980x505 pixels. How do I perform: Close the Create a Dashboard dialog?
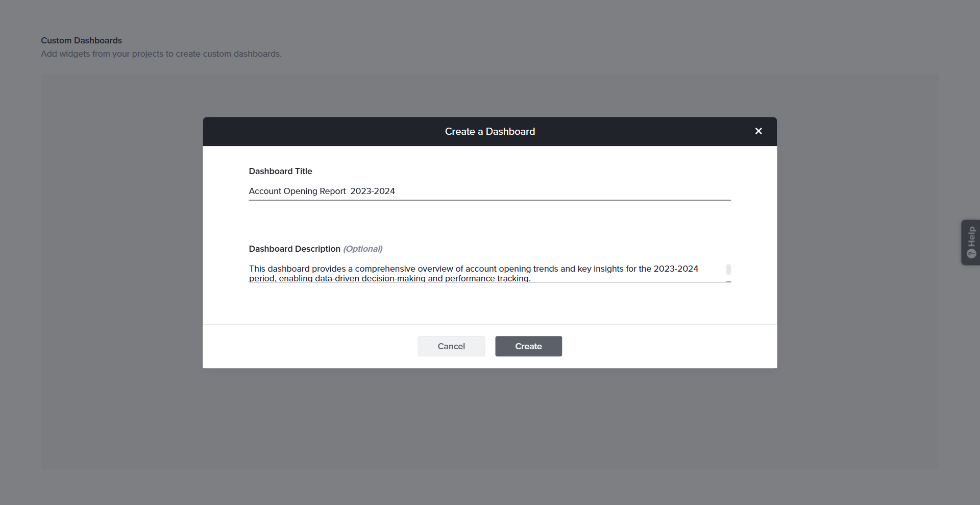[758, 131]
